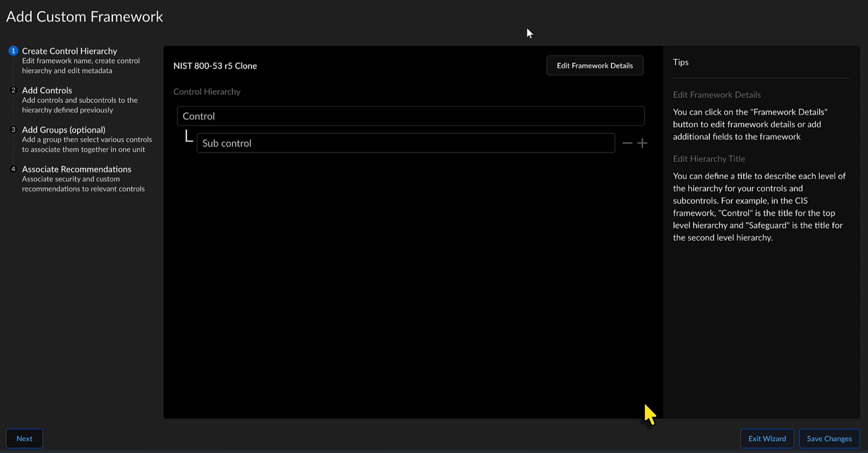Focus the Control hierarchy title field
868x453 pixels.
(x=410, y=116)
